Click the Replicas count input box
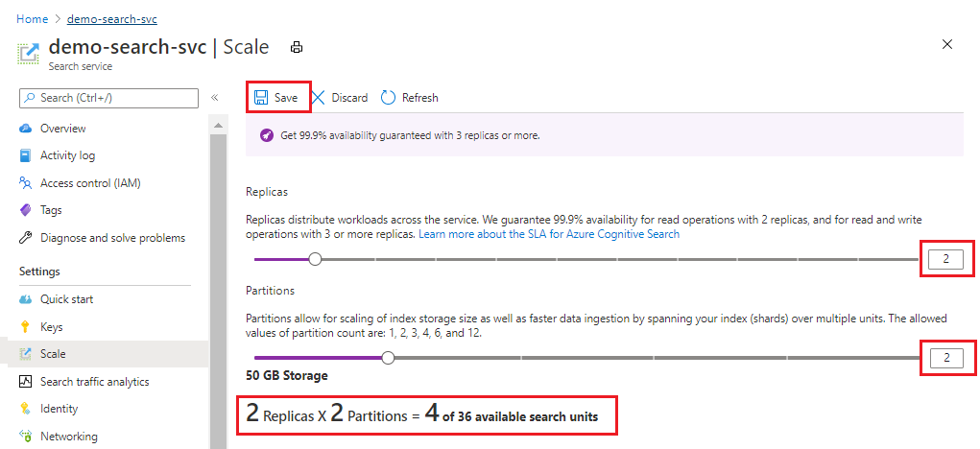980x449 pixels. (945, 258)
